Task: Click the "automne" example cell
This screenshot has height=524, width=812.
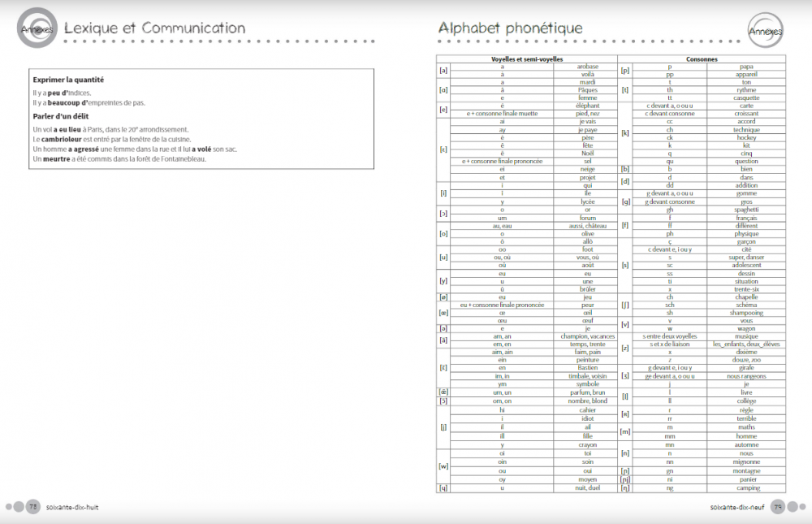Action: (x=746, y=444)
